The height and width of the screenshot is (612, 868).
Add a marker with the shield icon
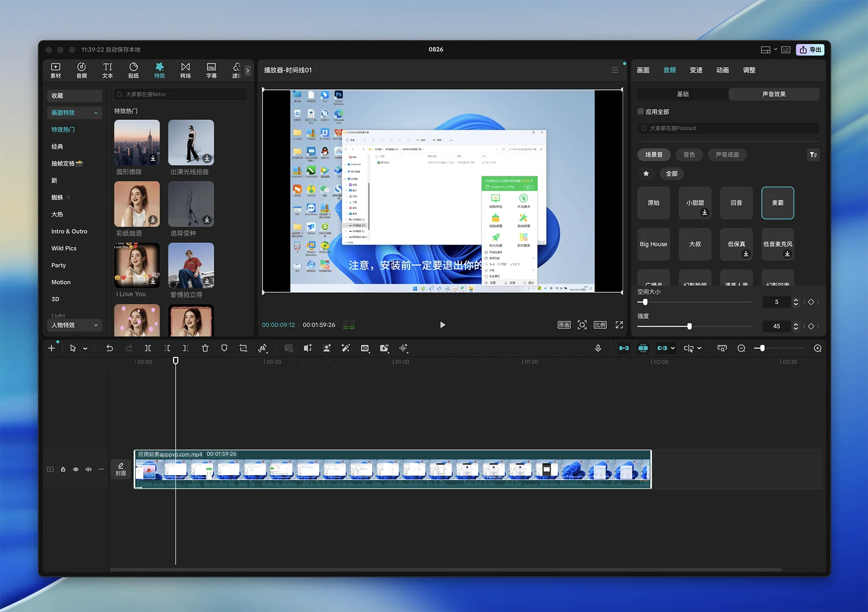click(224, 348)
